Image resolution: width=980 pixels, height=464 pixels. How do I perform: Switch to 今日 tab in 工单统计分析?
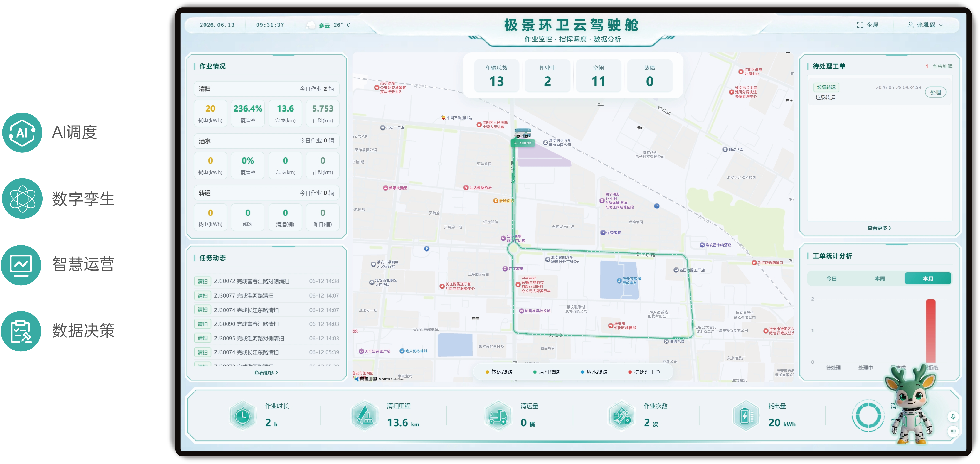(x=831, y=278)
